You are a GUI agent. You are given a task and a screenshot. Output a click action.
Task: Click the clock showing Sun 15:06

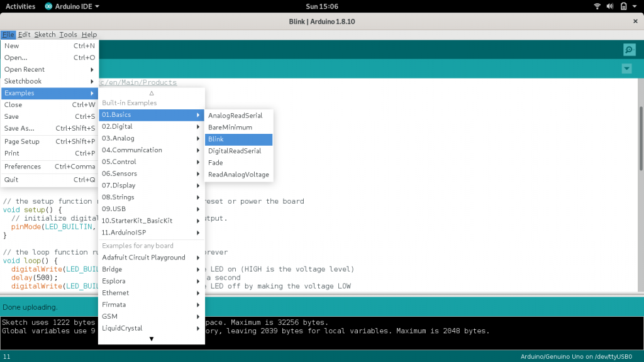(x=321, y=6)
